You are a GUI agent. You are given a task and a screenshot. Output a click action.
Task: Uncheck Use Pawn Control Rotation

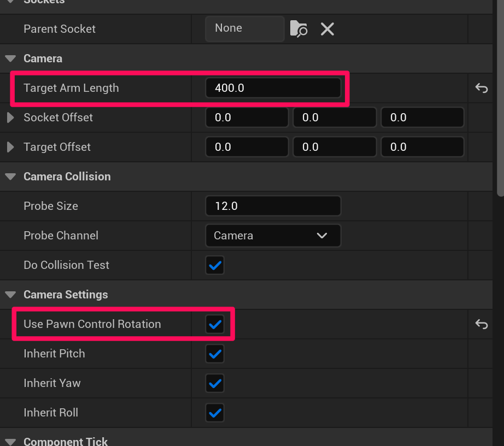(x=215, y=324)
